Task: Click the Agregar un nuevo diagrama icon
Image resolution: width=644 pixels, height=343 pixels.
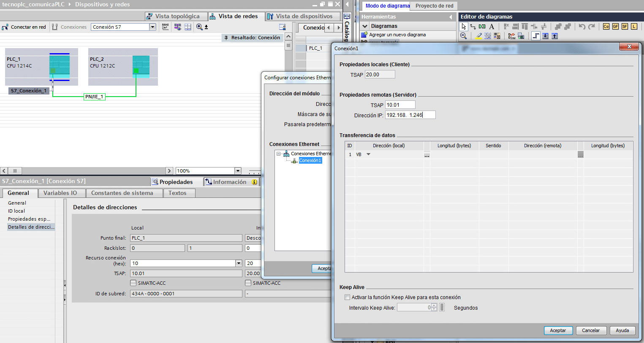Action: tap(364, 35)
